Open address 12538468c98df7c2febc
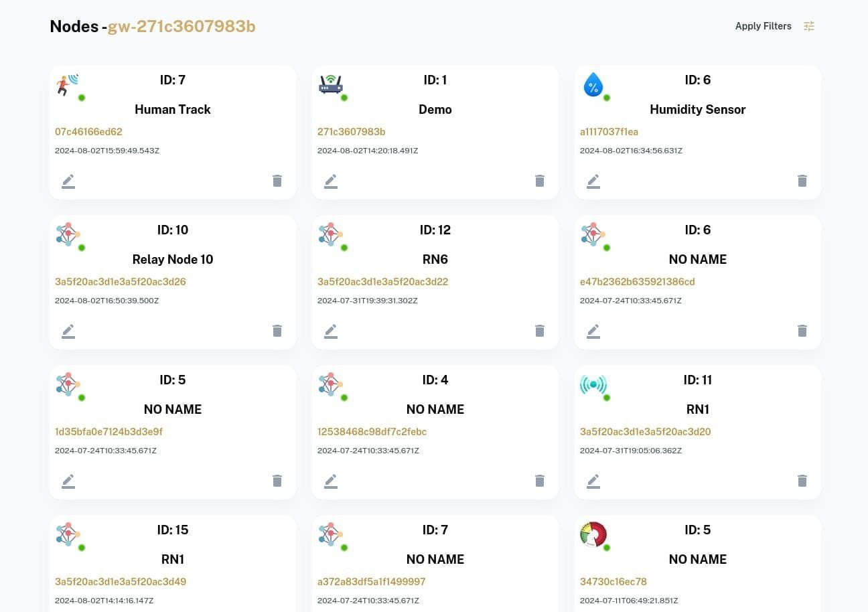 (x=372, y=432)
